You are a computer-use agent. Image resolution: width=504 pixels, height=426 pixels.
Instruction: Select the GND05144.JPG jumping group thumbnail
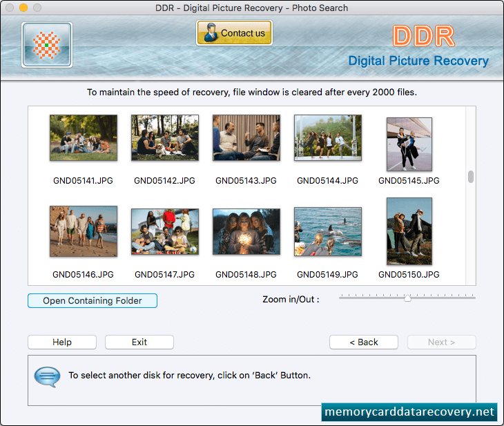(328, 138)
